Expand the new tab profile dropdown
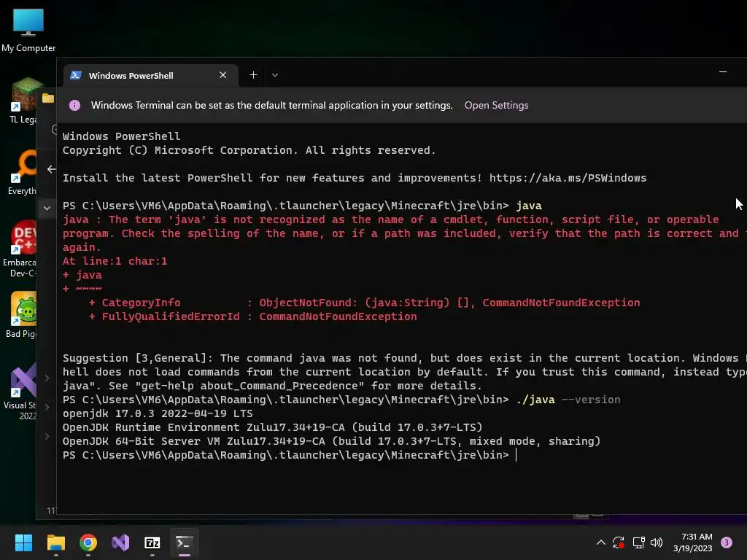Image resolution: width=747 pixels, height=560 pixels. 275,75
